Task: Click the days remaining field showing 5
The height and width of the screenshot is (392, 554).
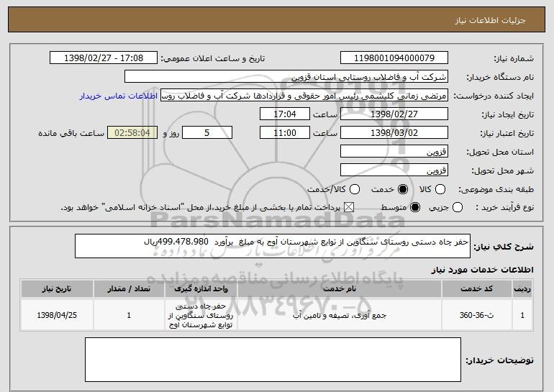Action: tap(207, 133)
